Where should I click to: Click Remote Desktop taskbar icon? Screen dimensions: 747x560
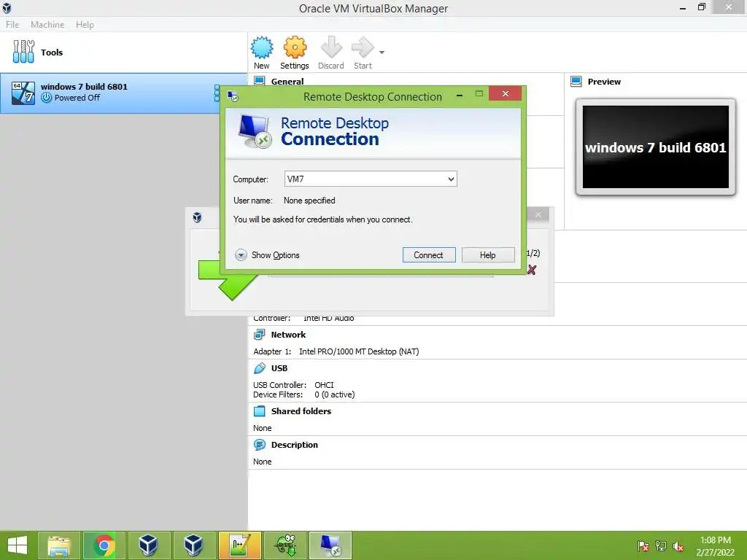pos(330,545)
